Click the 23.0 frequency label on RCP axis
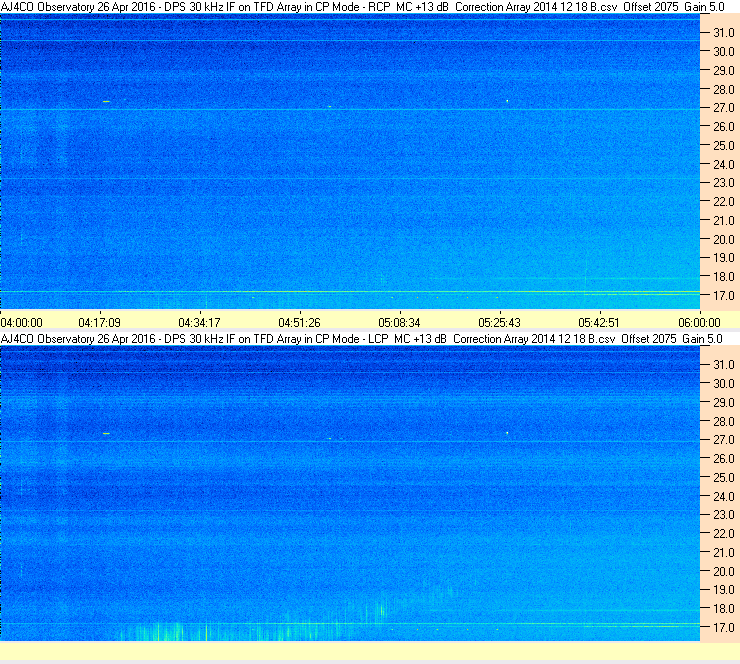The width and height of the screenshot is (740, 664). [x=724, y=183]
